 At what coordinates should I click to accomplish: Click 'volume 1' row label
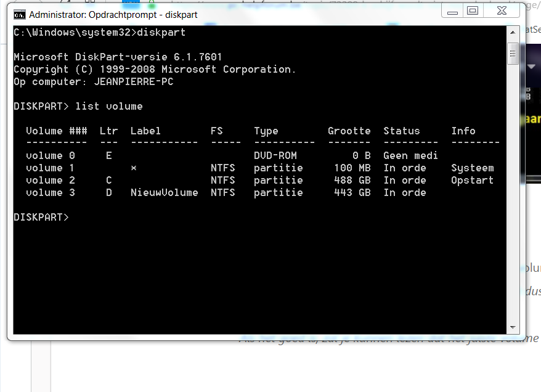(x=51, y=168)
